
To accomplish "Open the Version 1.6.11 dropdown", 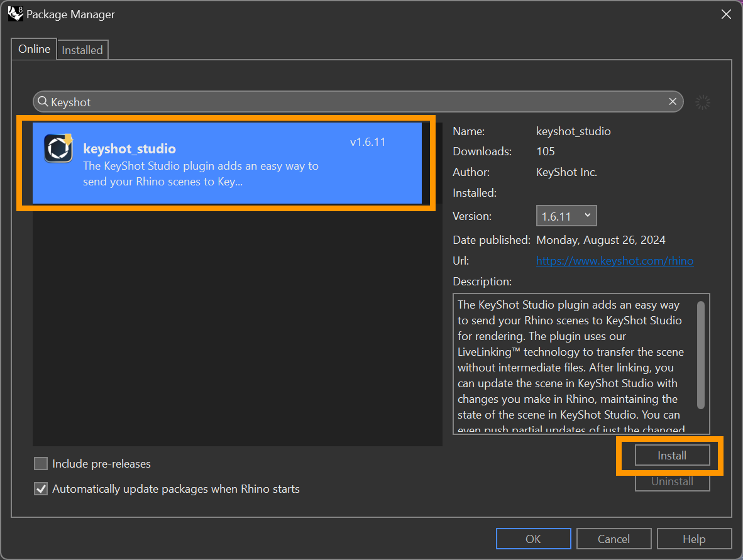I will (566, 216).
